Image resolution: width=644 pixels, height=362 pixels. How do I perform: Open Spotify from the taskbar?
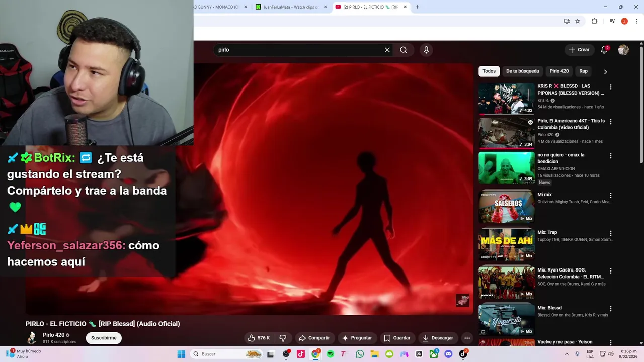point(331,354)
